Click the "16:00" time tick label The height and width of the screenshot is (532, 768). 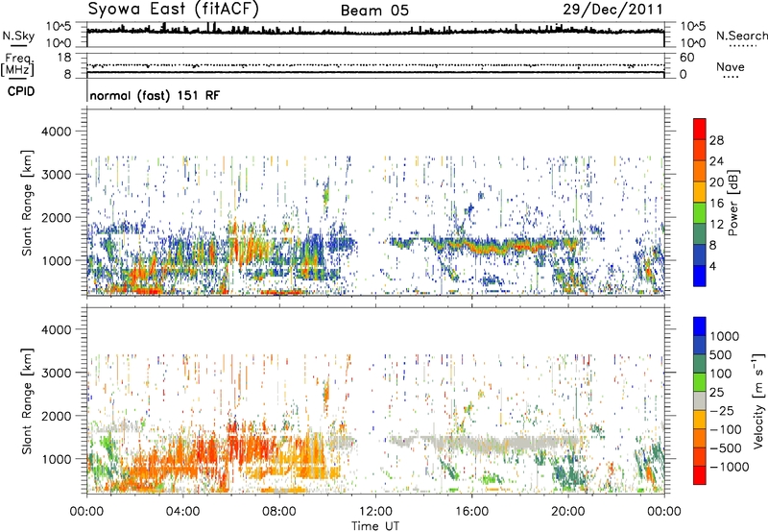pos(471,512)
